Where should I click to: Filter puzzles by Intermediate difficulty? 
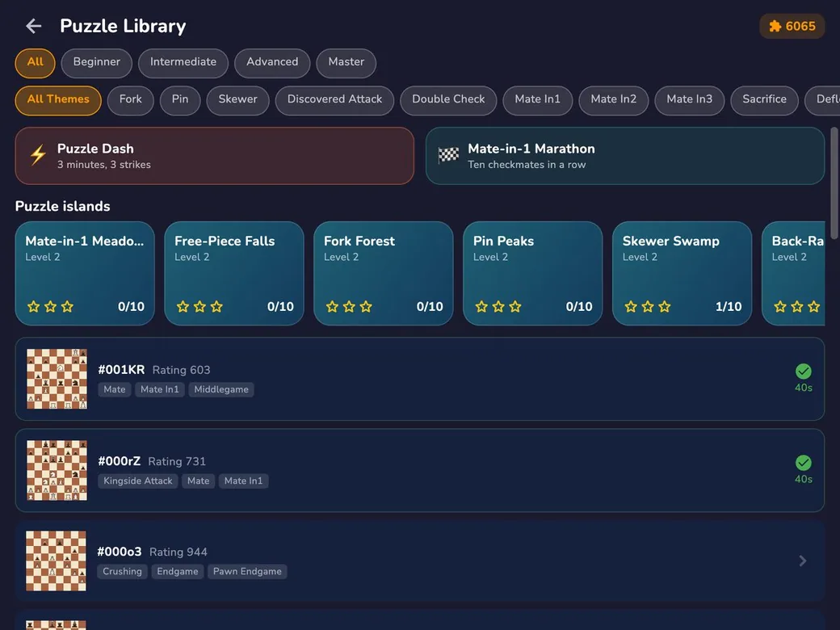[183, 63]
